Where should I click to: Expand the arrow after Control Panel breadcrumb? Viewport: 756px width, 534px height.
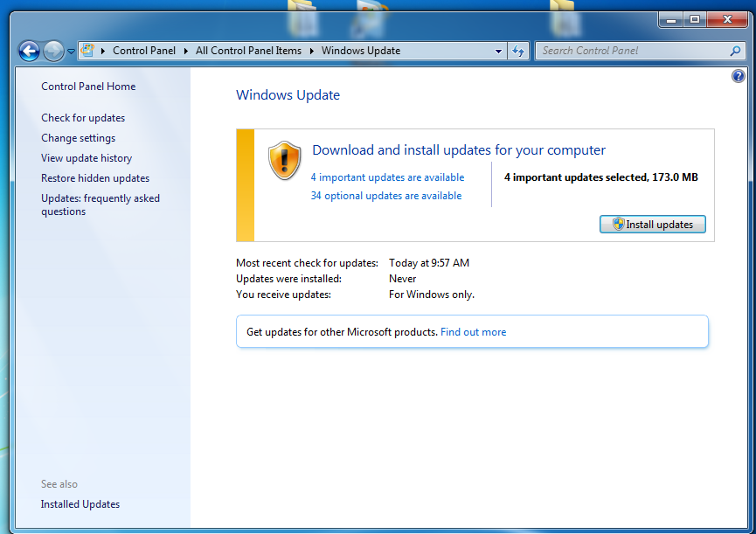pyautogui.click(x=185, y=51)
